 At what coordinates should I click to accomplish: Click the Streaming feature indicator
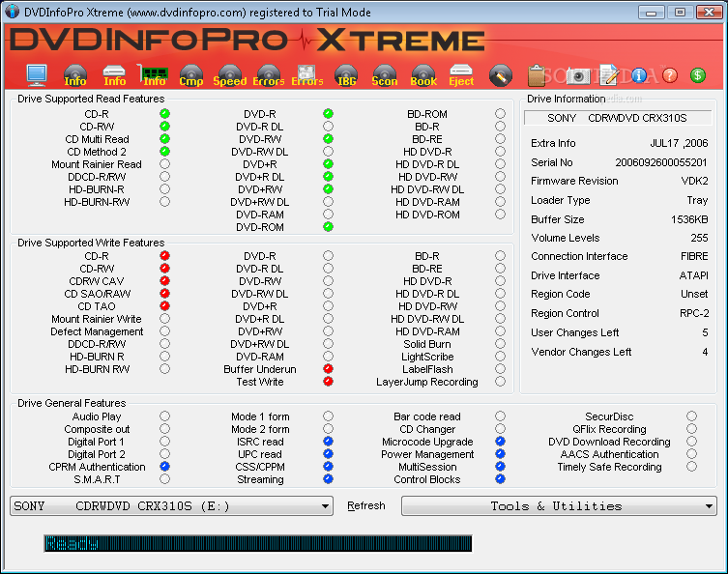[329, 479]
